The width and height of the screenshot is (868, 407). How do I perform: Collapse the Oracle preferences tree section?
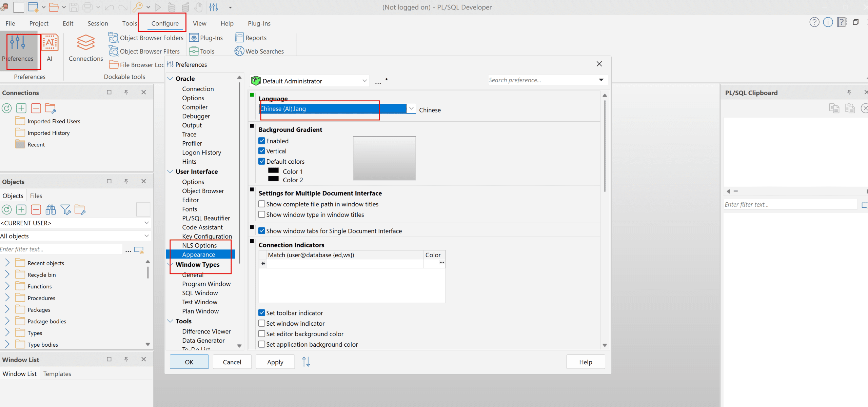pyautogui.click(x=170, y=79)
